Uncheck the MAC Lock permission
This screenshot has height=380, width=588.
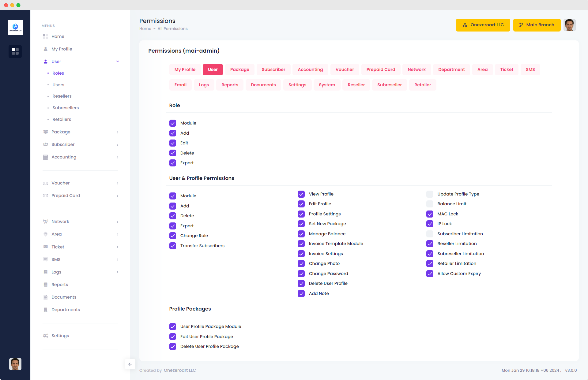coord(430,214)
